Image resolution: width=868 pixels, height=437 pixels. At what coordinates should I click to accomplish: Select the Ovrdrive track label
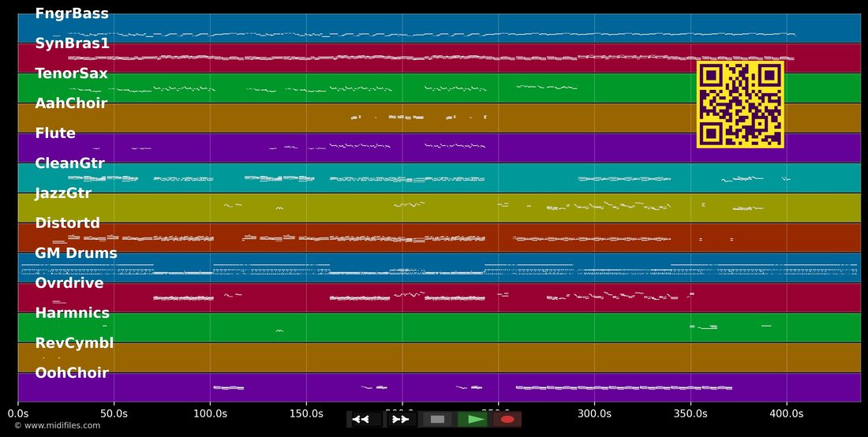coord(69,282)
